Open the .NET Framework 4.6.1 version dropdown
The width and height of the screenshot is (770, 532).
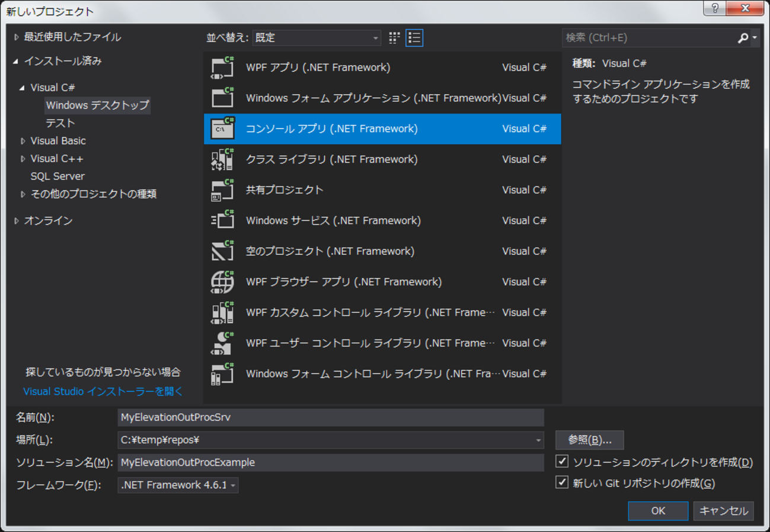178,485
